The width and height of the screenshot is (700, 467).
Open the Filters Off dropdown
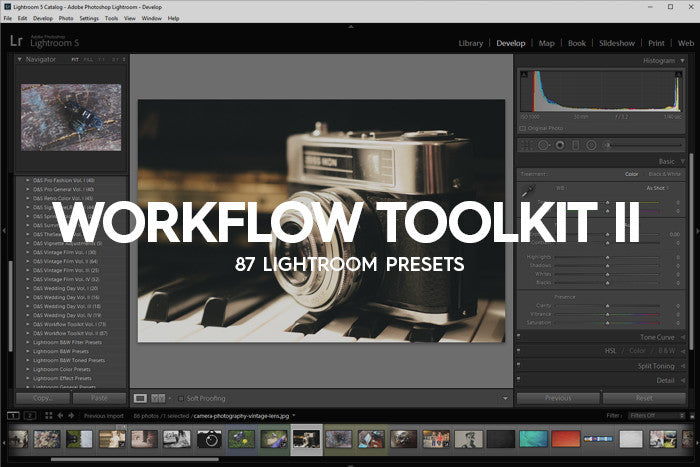click(656, 415)
